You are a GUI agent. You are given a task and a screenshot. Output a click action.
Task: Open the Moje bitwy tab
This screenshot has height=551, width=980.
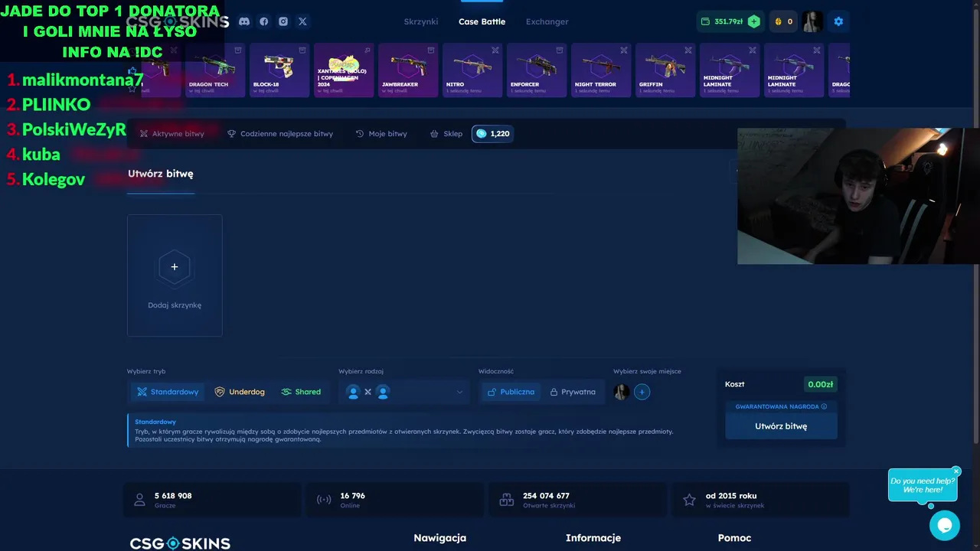381,133
